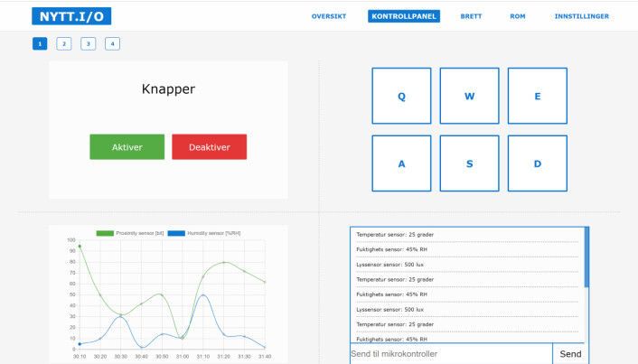Image resolution: width=638 pixels, height=364 pixels.
Task: Select page 1 button
Action: (x=40, y=44)
